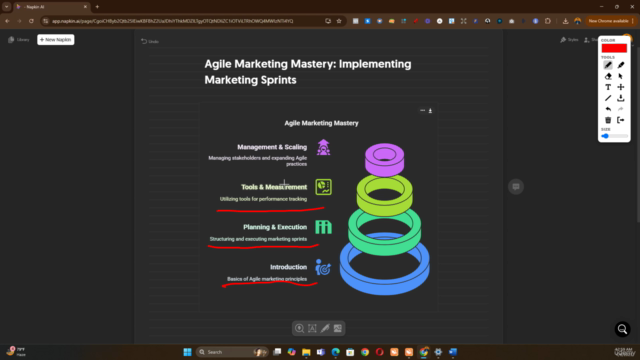Select the pointer cursor tool
Viewport: 640px width, 360px height.
[x=621, y=76]
